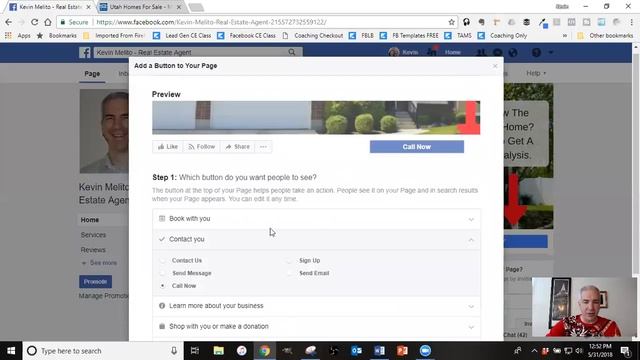Click the taskbar clock and date
The height and width of the screenshot is (360, 640).
[x=600, y=351]
